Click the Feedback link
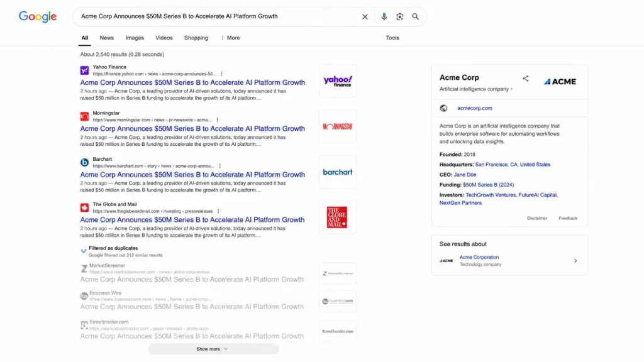 (568, 218)
